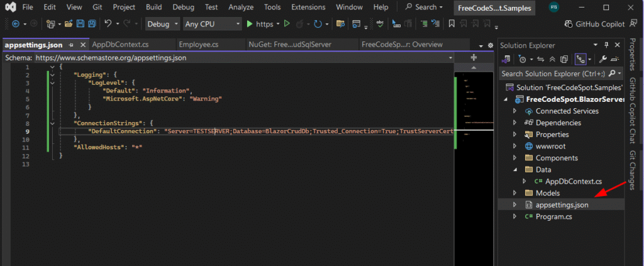644x266 pixels.
Task: Click the abc spell checker icon
Action: point(380,24)
